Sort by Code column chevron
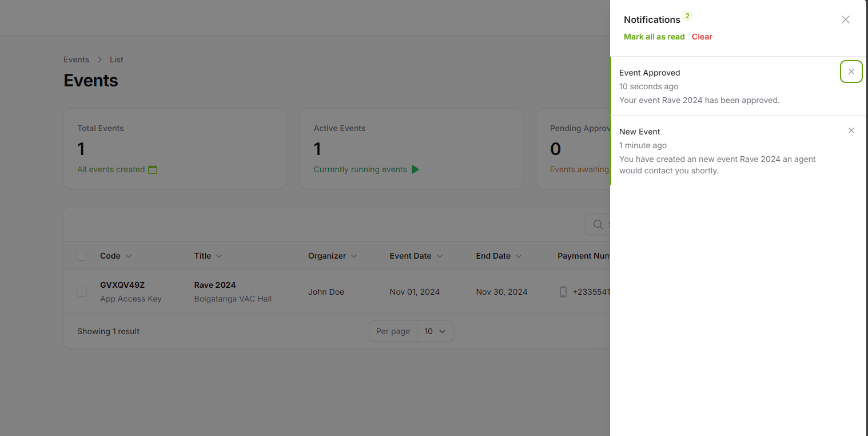The width and height of the screenshot is (868, 436). click(x=129, y=256)
